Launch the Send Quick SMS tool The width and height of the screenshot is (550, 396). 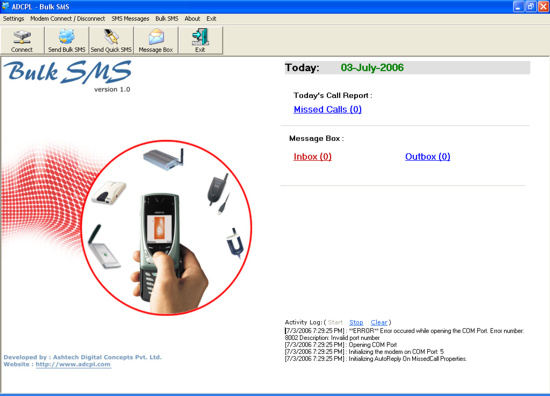(x=111, y=40)
